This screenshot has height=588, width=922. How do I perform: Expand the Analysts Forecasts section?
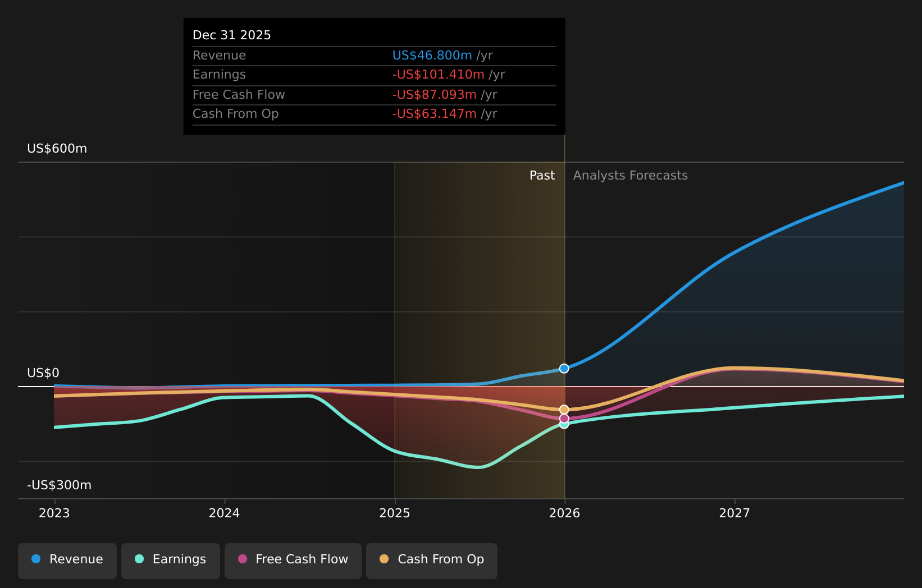click(630, 175)
